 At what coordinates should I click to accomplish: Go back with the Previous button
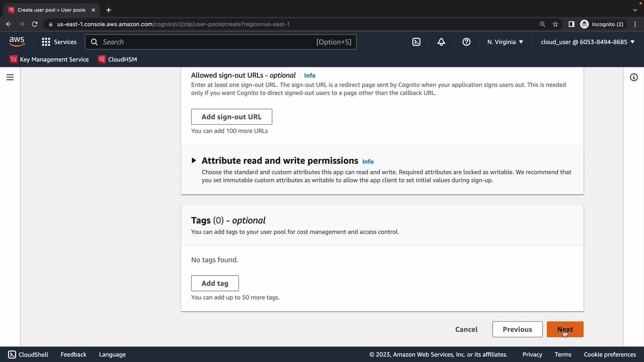point(517,329)
